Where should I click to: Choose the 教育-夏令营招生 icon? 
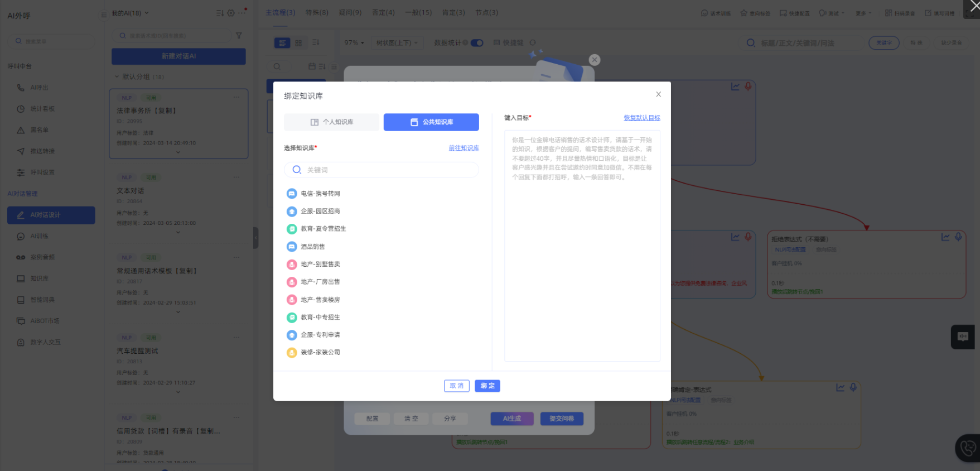coord(291,229)
